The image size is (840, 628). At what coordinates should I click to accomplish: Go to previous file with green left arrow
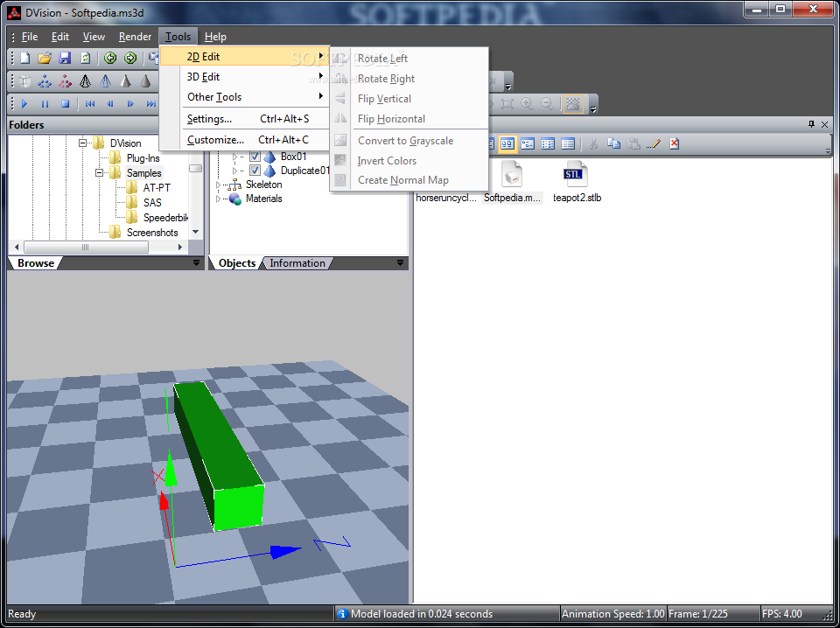(110, 58)
